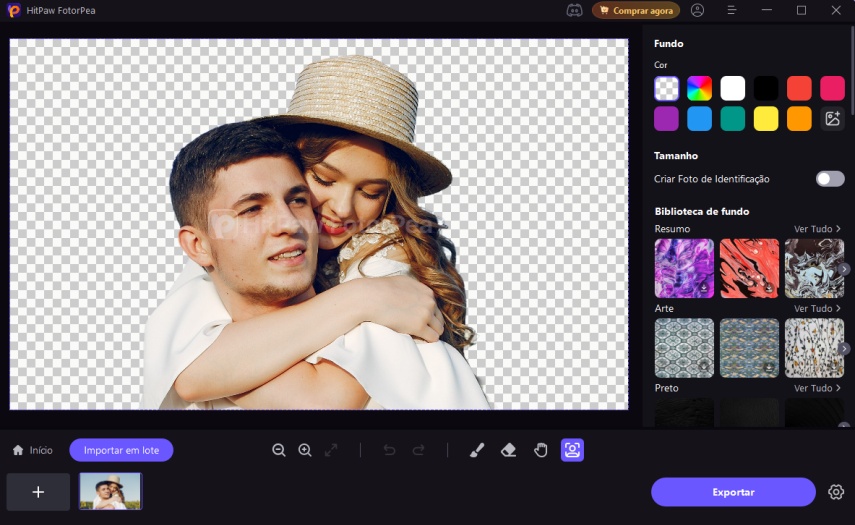This screenshot has width=855, height=525.
Task: Expand Resumo backgrounds with Ver Tudo
Action: [817, 229]
